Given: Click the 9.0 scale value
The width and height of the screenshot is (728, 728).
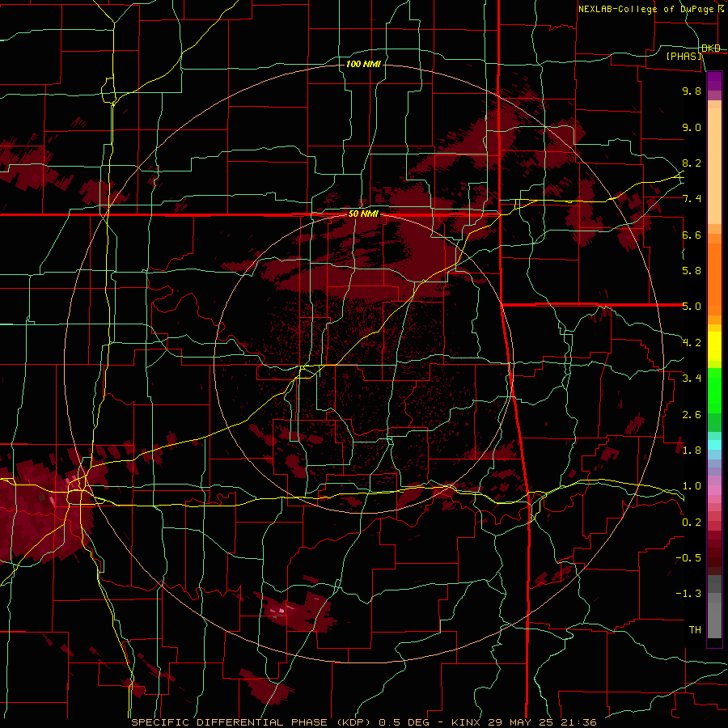Looking at the screenshot, I should tap(692, 127).
